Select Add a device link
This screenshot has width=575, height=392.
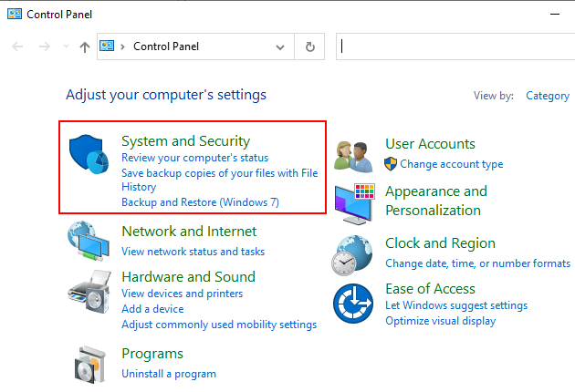152,309
